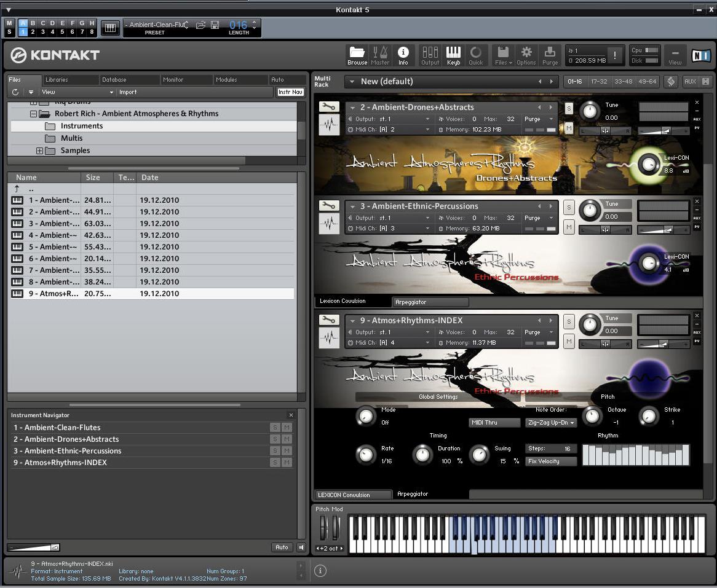Open instrument dropdown of Ambient-Drones+Abstracts
Image resolution: width=717 pixels, height=588 pixels.
click(352, 108)
